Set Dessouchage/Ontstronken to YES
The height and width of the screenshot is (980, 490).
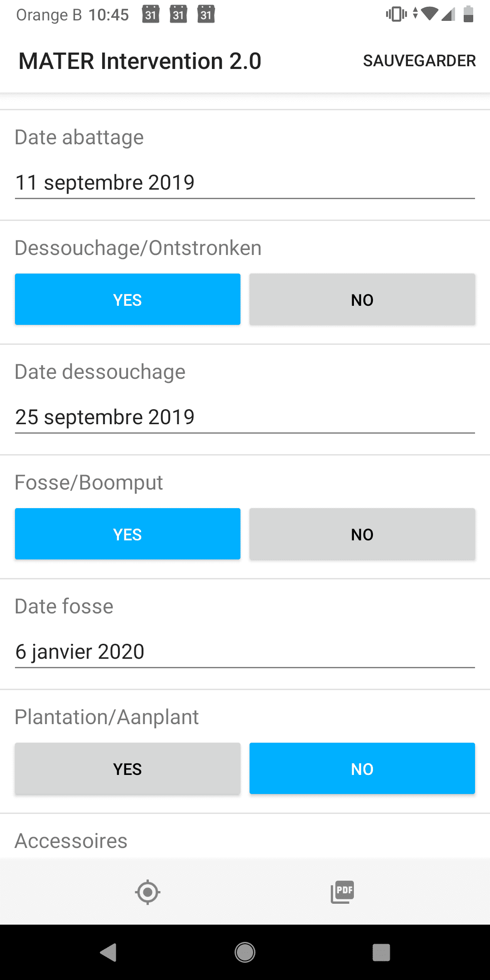click(x=127, y=299)
